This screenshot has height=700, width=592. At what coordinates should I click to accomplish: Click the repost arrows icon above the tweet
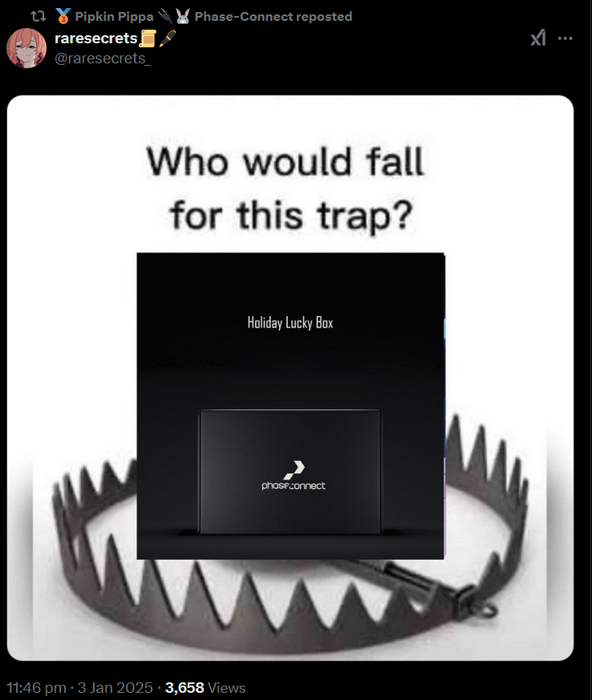pos(39,17)
